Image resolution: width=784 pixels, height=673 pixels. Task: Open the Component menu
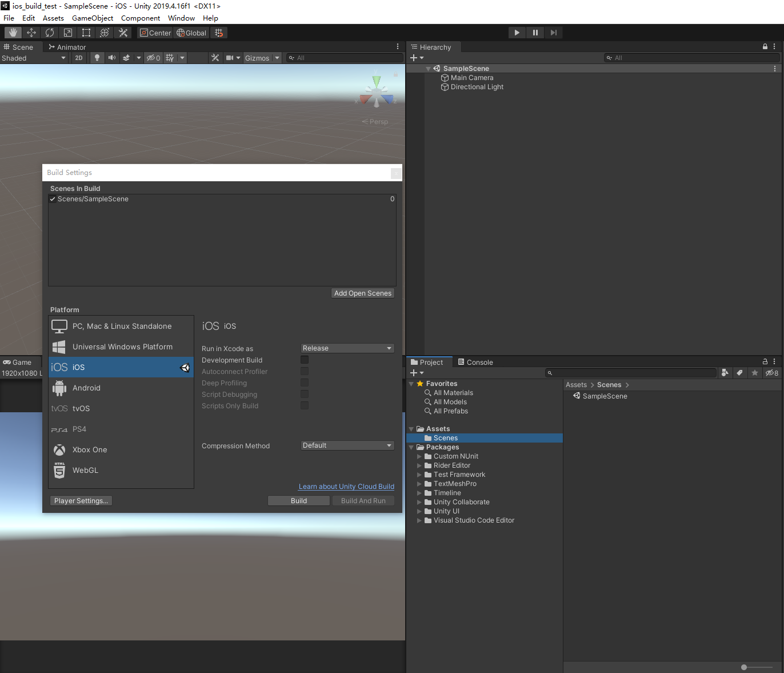pyautogui.click(x=141, y=18)
